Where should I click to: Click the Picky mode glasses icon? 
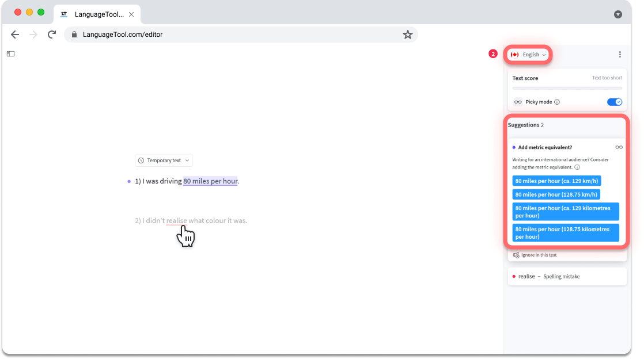tap(518, 102)
